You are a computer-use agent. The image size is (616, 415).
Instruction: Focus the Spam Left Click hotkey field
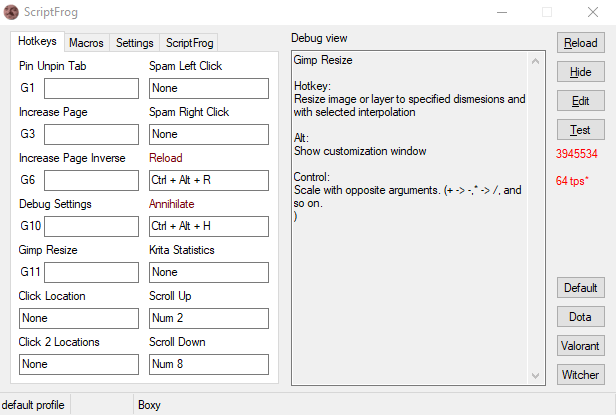[209, 88]
